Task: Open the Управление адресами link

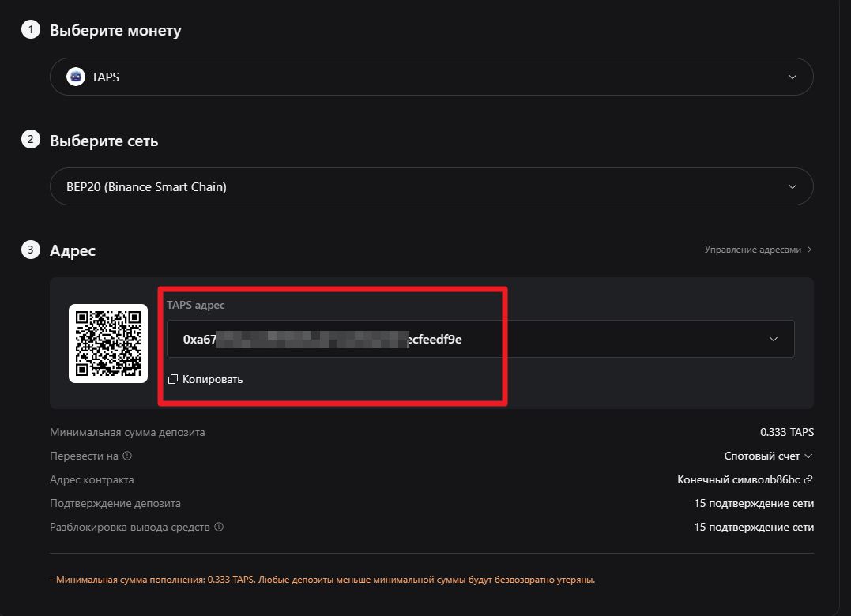Action: (x=753, y=250)
